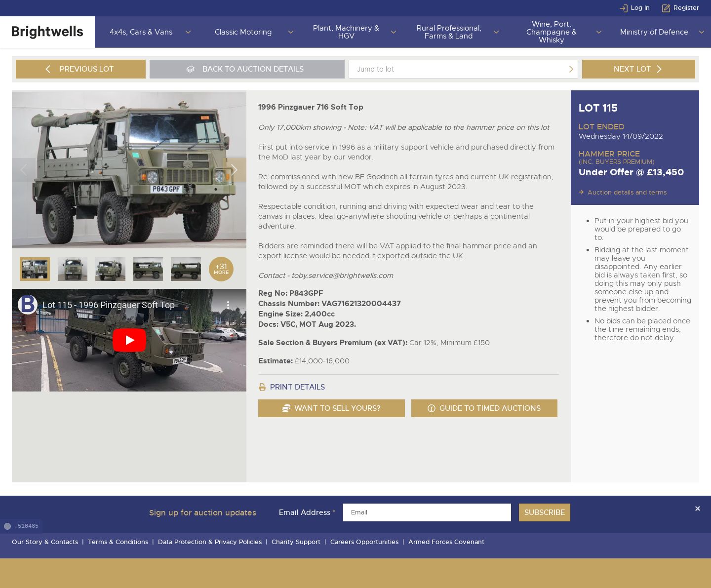The image size is (711, 588).
Task: Click the printer icon beside Print Details
Action: point(262,387)
